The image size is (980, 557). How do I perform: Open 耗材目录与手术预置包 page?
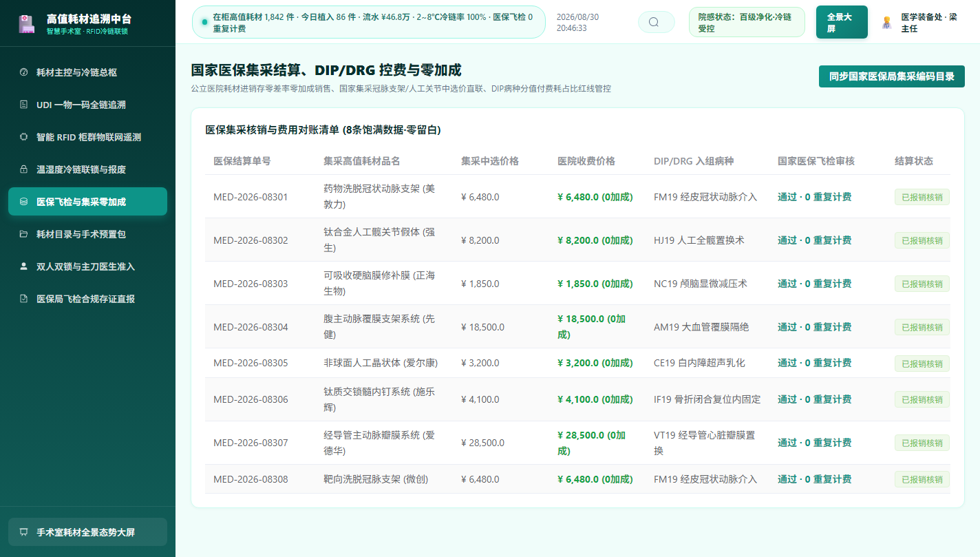(x=87, y=234)
